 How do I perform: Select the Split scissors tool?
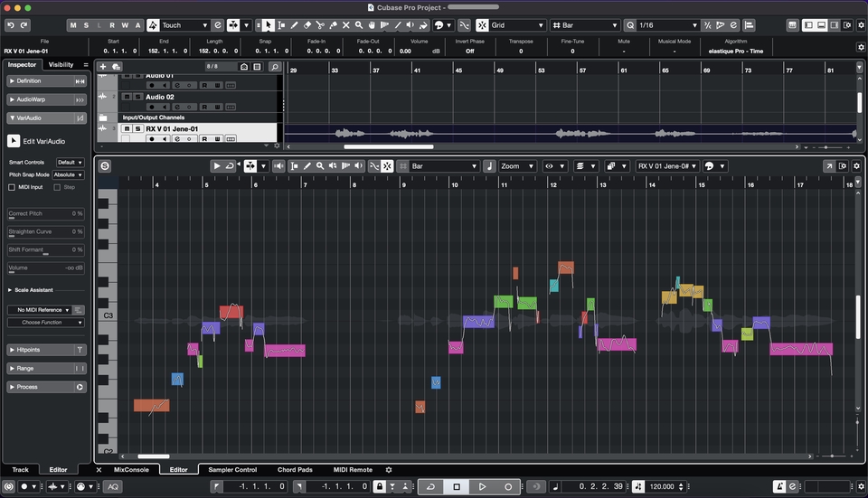(320, 25)
